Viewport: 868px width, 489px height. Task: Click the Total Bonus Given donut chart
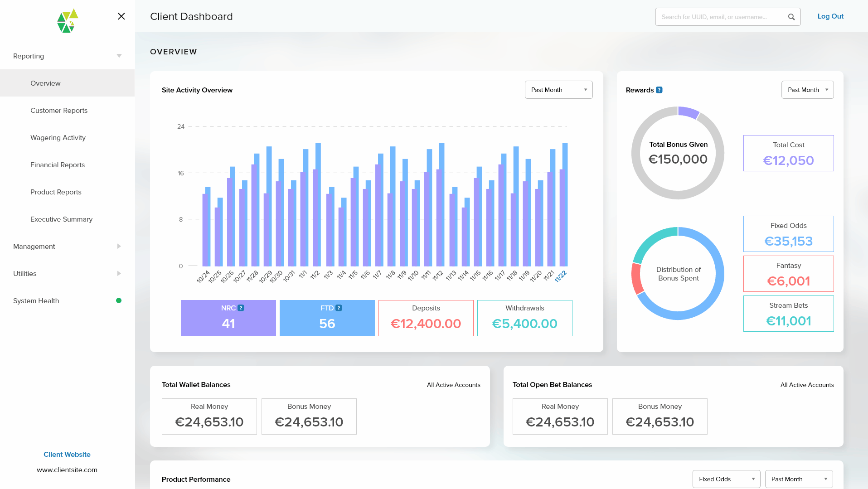pyautogui.click(x=678, y=153)
